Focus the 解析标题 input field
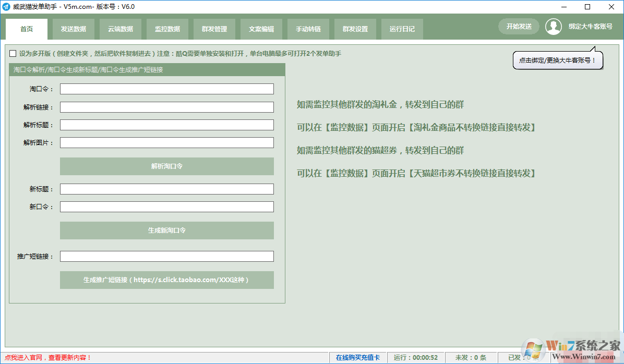624x364 pixels. pyautogui.click(x=167, y=125)
